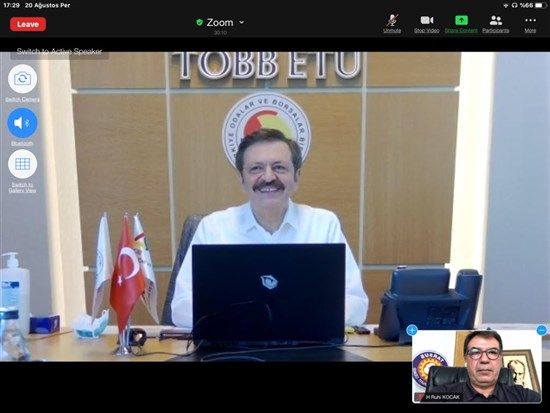Tap the headphones status icon
This screenshot has height=413, width=550.
[514, 5]
